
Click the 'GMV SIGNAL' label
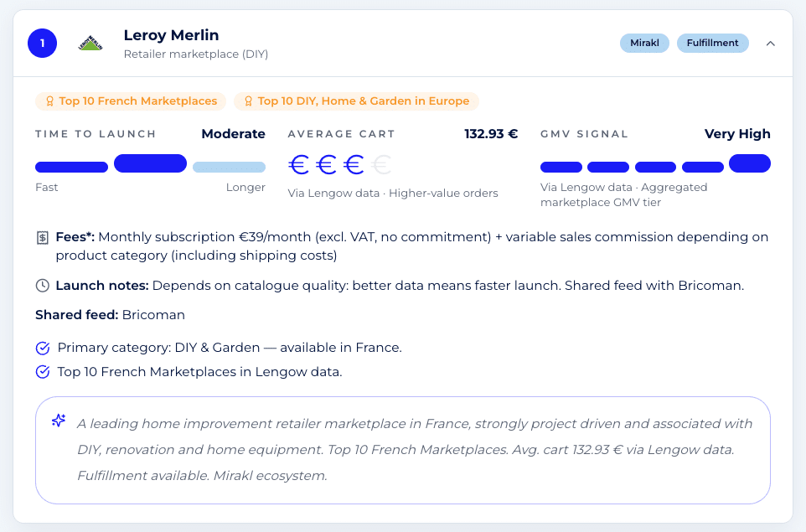(585, 134)
